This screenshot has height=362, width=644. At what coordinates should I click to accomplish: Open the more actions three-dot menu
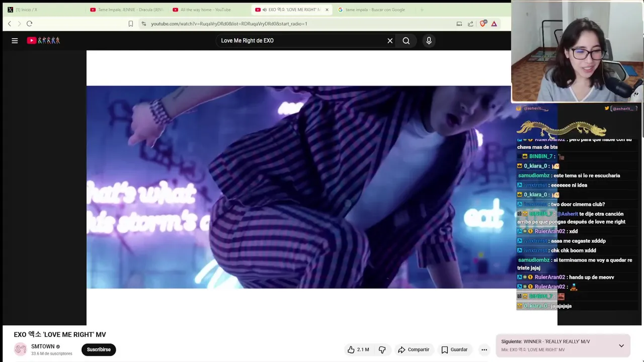click(x=484, y=349)
